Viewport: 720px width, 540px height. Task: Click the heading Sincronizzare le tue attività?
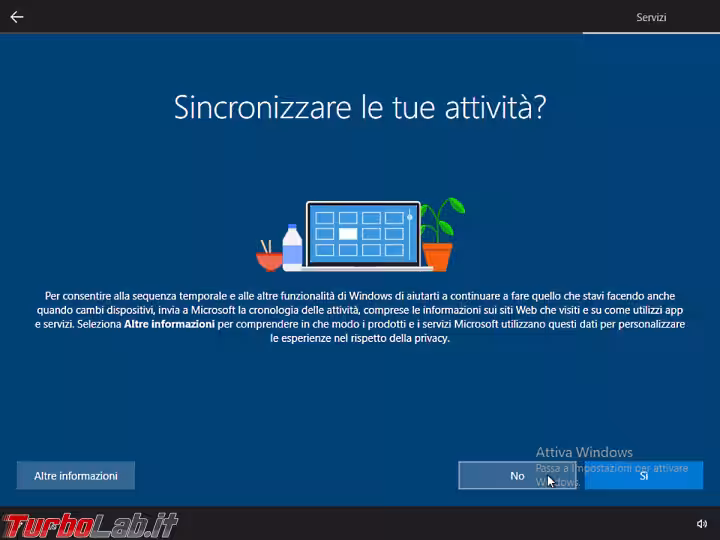point(360,107)
